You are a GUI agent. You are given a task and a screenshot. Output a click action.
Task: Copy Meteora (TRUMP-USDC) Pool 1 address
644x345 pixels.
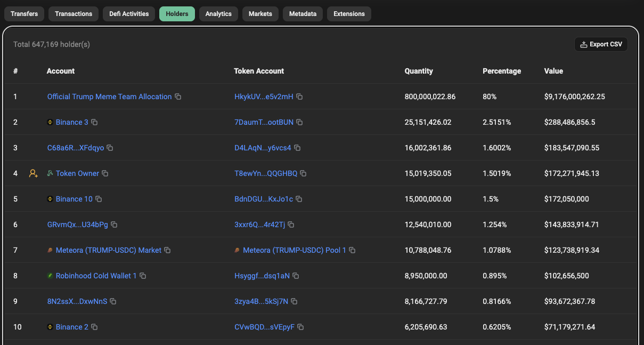coord(352,250)
